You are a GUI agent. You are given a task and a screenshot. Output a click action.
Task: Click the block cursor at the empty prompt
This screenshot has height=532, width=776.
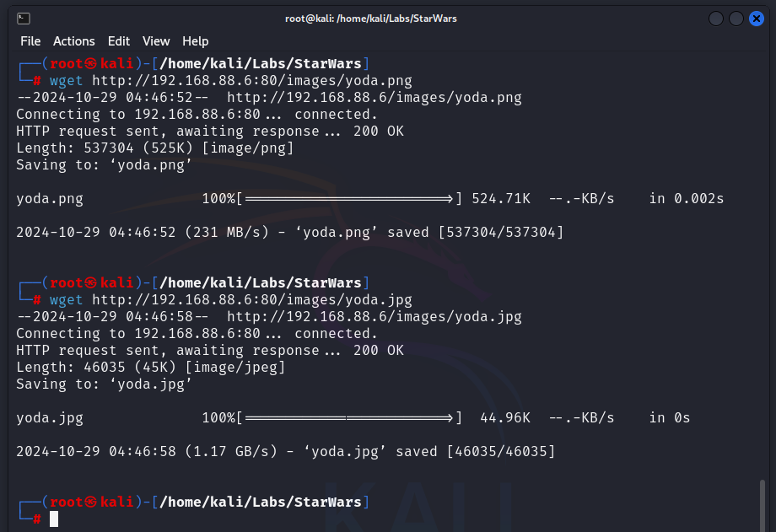pos(54,519)
